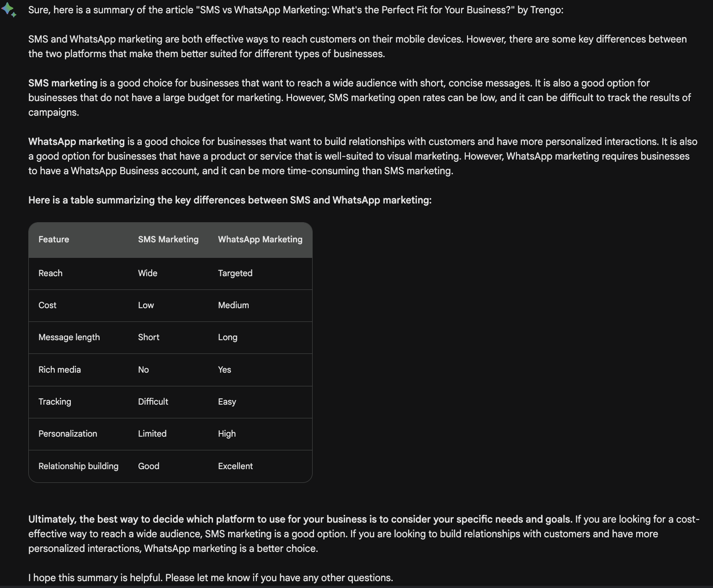
Task: Click the Excellent cell in the table
Action: (235, 466)
